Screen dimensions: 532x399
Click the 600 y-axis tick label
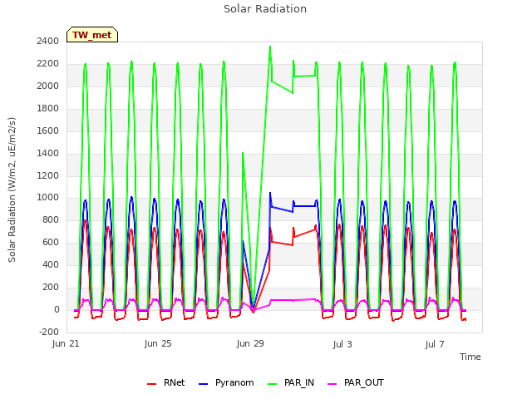[x=51, y=242]
